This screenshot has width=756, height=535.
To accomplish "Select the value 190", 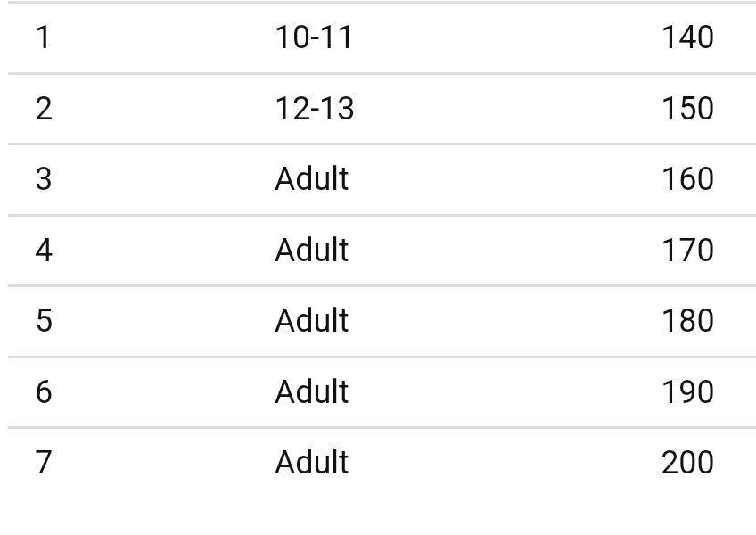I will point(687,392).
